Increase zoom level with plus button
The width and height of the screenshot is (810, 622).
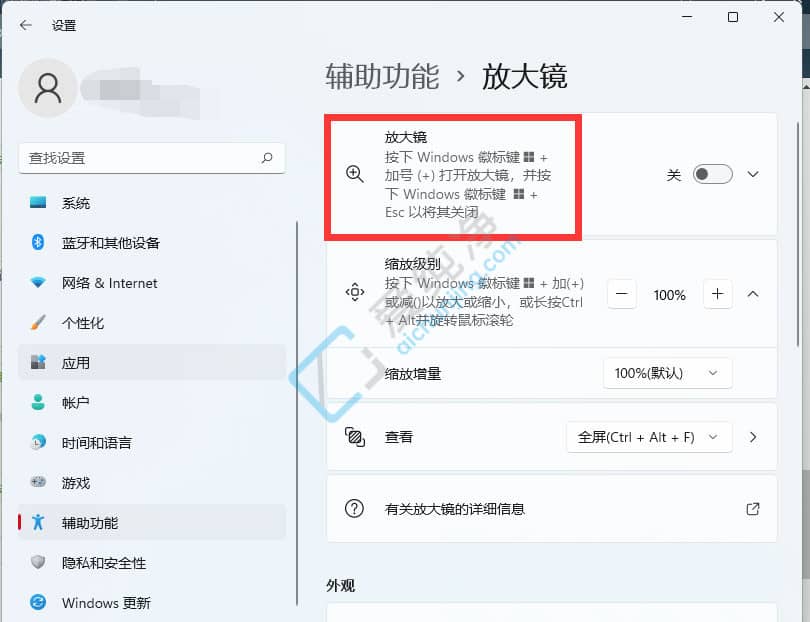(x=718, y=294)
